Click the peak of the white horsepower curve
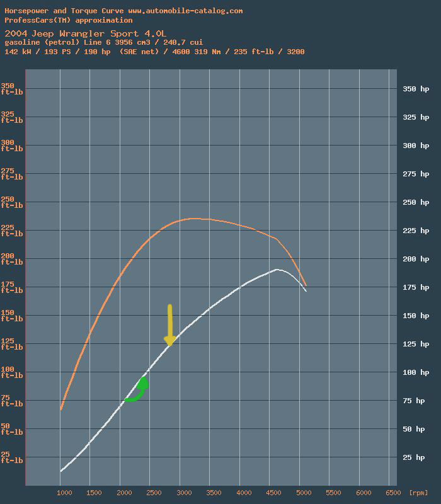Viewport: 441px width, 504px height. (x=277, y=270)
